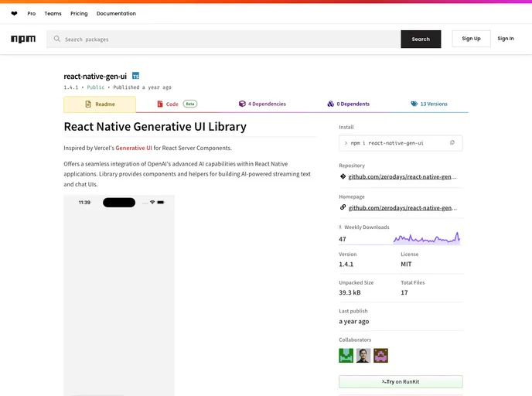Click the Search button

(421, 39)
